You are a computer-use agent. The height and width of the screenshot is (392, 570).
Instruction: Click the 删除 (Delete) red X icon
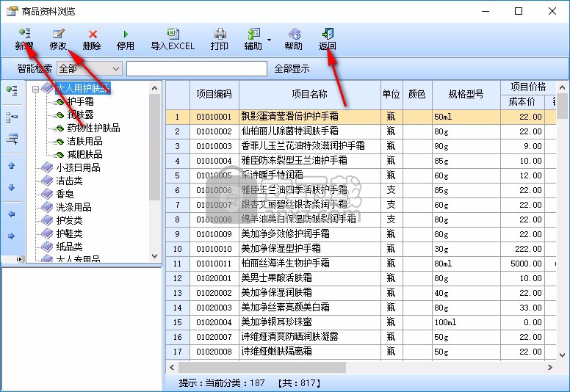tap(93, 34)
